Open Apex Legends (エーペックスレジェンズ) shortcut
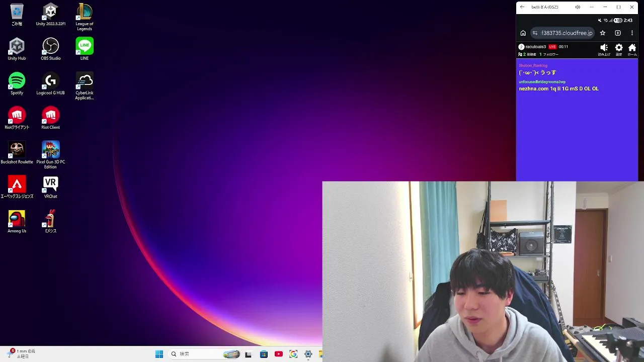 (17, 188)
